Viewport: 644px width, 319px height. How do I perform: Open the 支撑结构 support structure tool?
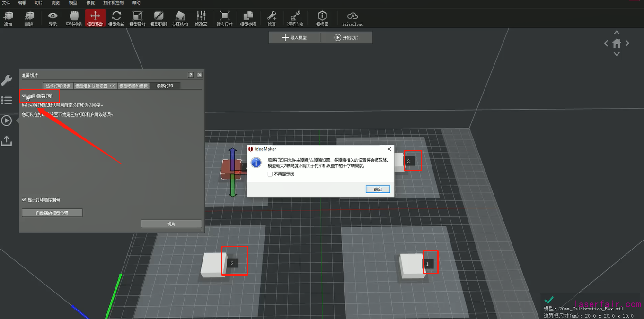coord(179,18)
